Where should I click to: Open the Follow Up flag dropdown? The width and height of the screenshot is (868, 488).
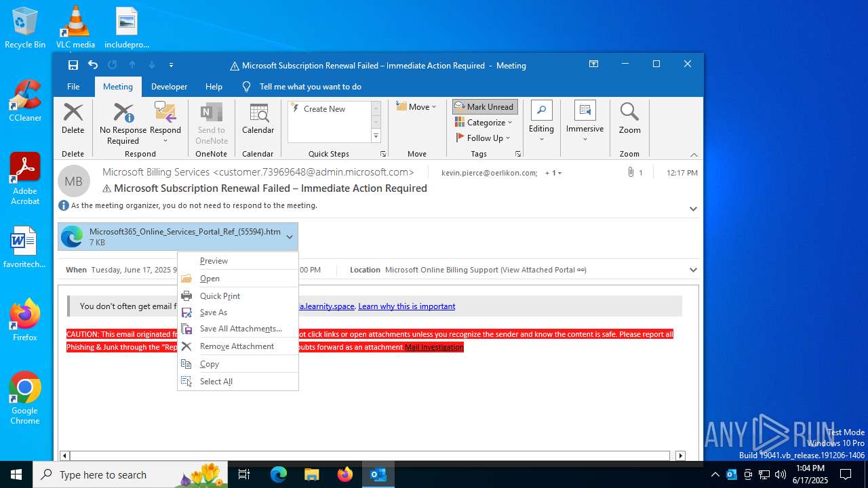coord(482,138)
